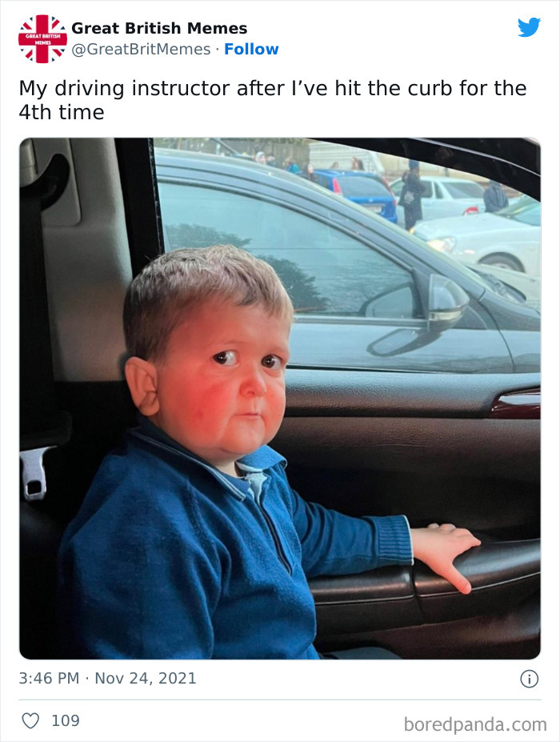
Task: Open the 3:46 PM timestamp
Action: tap(49, 679)
